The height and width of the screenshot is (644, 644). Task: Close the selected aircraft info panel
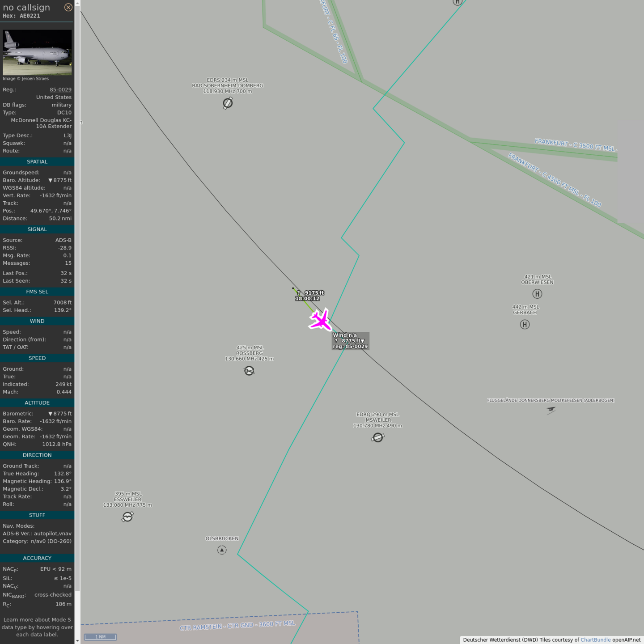(x=68, y=7)
